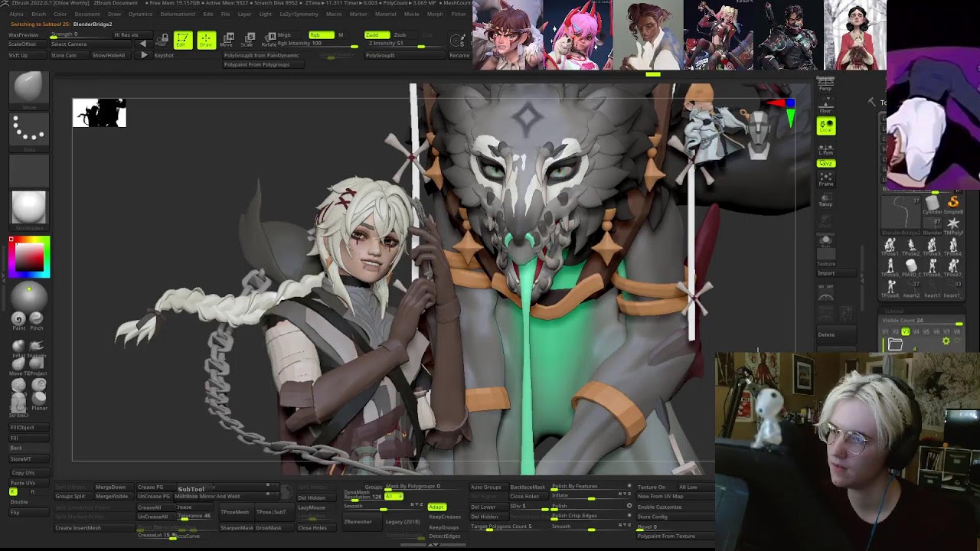The height and width of the screenshot is (551, 980).
Task: Open the Color menu
Action: pyautogui.click(x=60, y=14)
